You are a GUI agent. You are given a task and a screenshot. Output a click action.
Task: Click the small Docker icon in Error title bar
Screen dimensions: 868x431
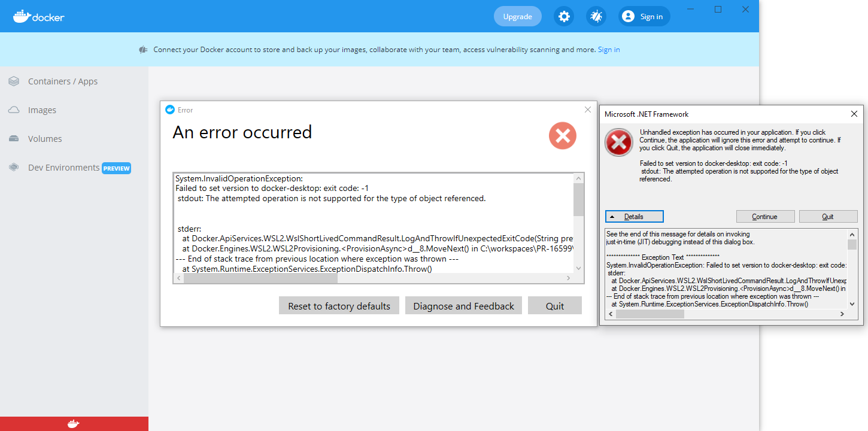click(x=169, y=110)
